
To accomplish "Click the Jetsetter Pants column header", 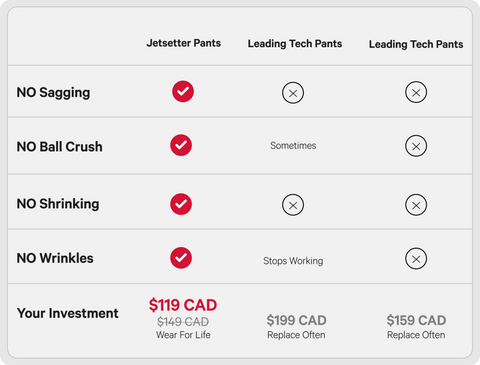I will pos(184,43).
